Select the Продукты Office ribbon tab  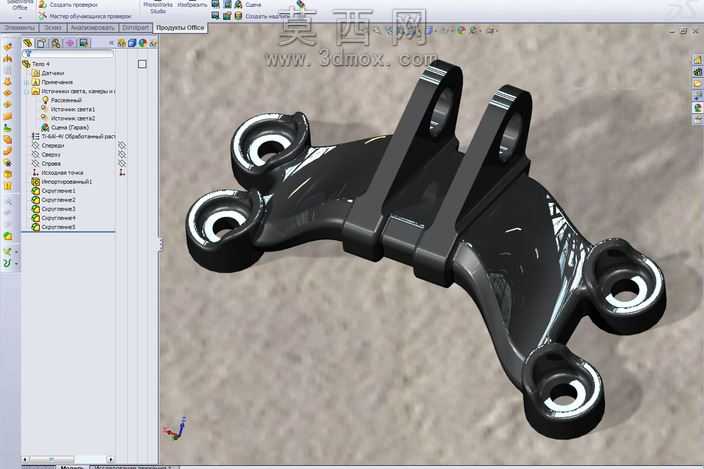point(180,28)
